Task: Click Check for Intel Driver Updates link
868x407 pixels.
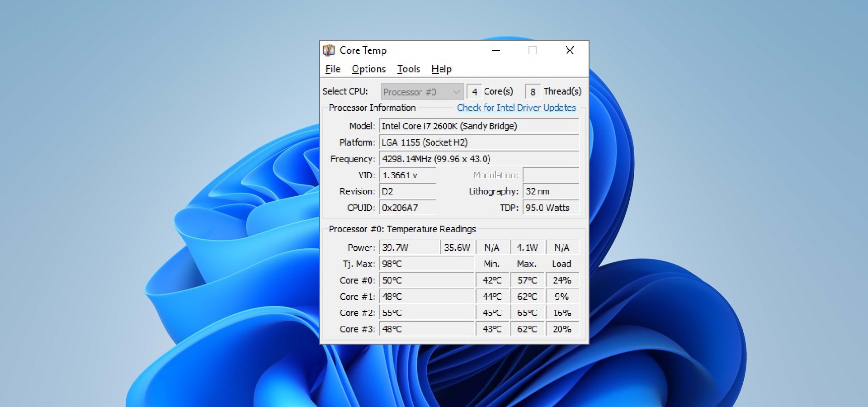Action: click(516, 108)
